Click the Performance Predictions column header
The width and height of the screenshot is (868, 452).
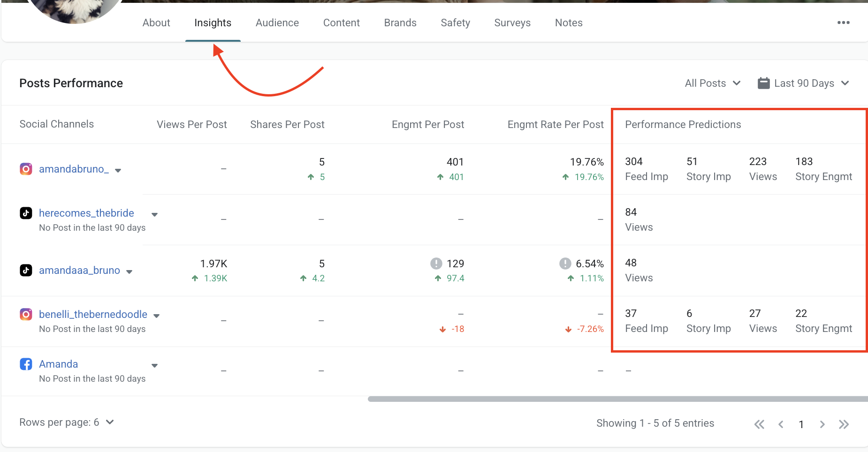pyautogui.click(x=683, y=124)
